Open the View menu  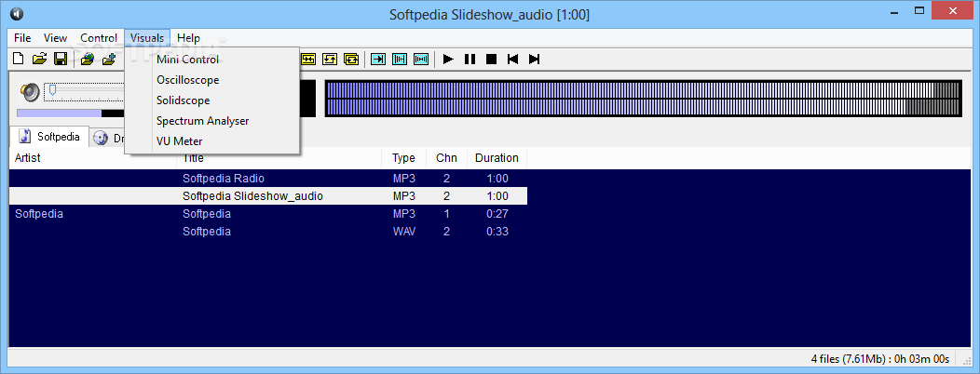[55, 38]
